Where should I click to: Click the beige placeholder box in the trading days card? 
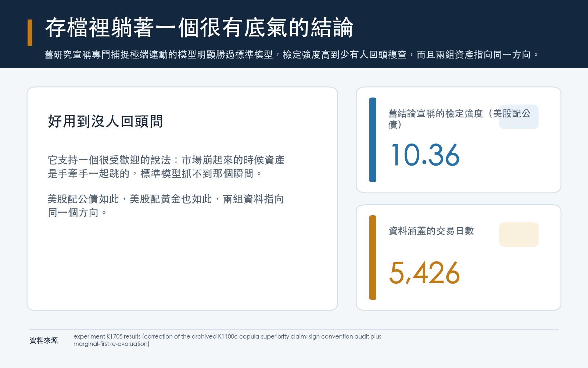pos(519,234)
